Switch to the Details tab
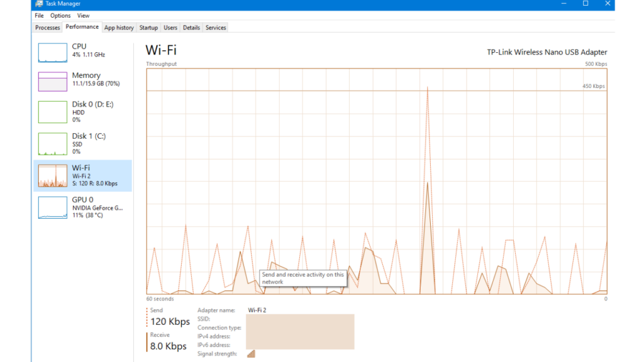The height and width of the screenshot is (362, 644). 191,27
